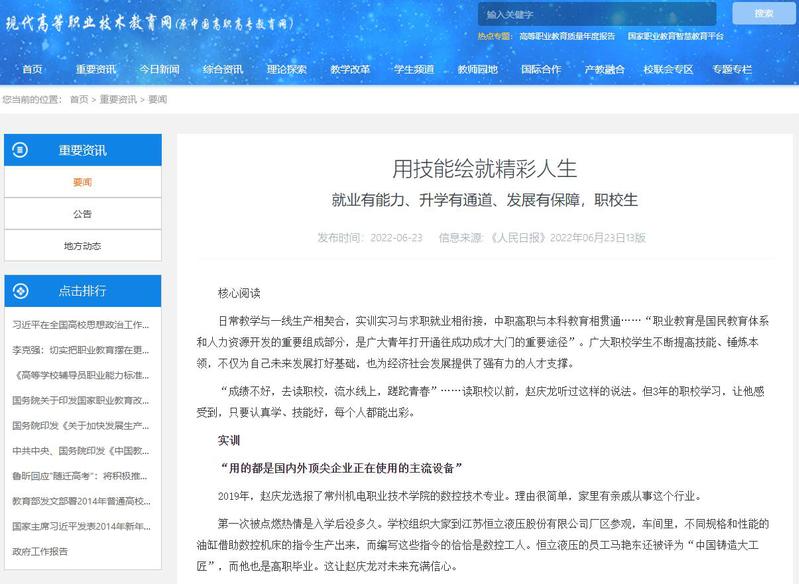Go to 教学改革 in the navigation bar
Screen dimensions: 799x584
pyautogui.click(x=350, y=69)
